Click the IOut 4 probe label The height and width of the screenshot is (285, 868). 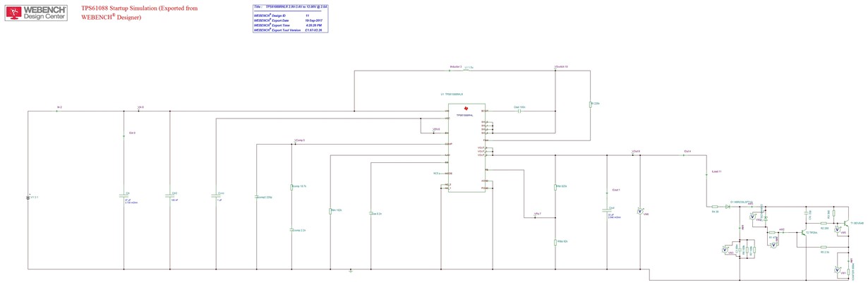tap(687, 151)
